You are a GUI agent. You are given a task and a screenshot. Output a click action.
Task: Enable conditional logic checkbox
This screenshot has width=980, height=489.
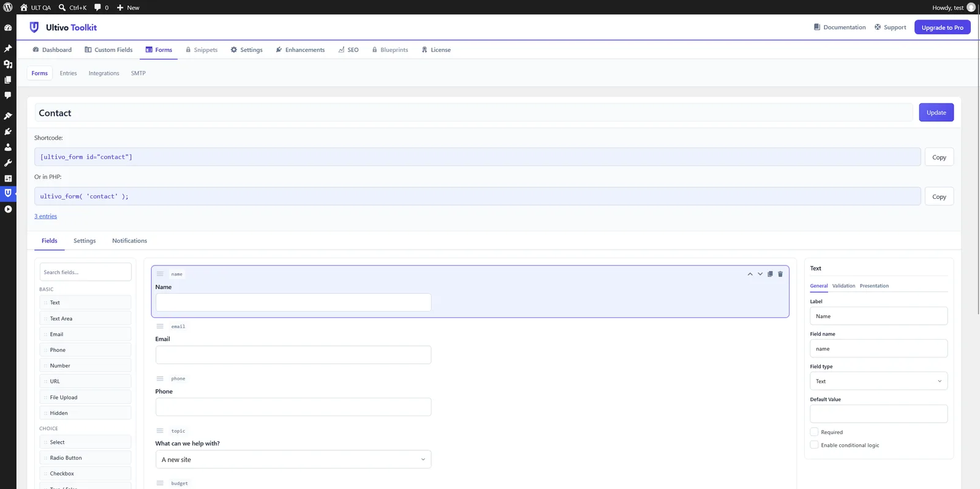(814, 445)
